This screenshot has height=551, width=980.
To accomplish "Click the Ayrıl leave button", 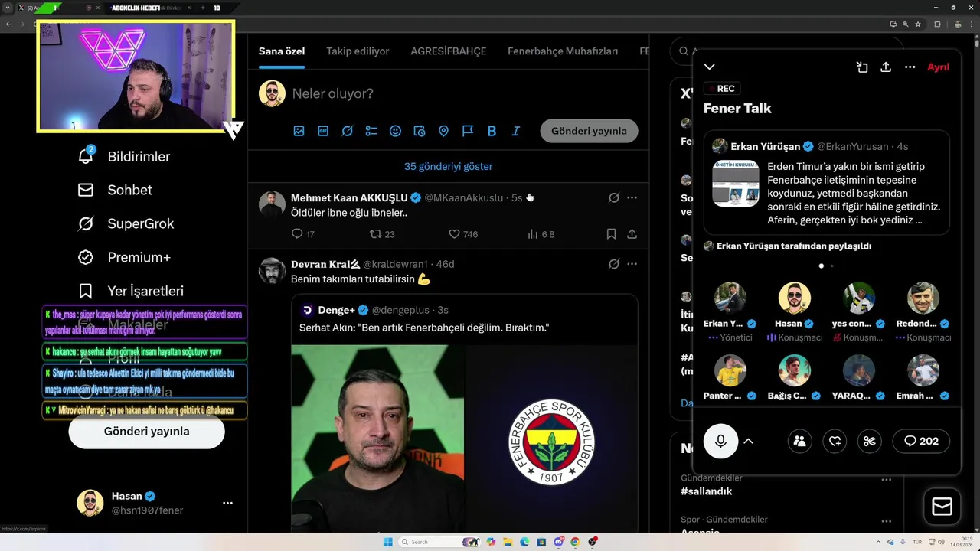I will 938,67.
